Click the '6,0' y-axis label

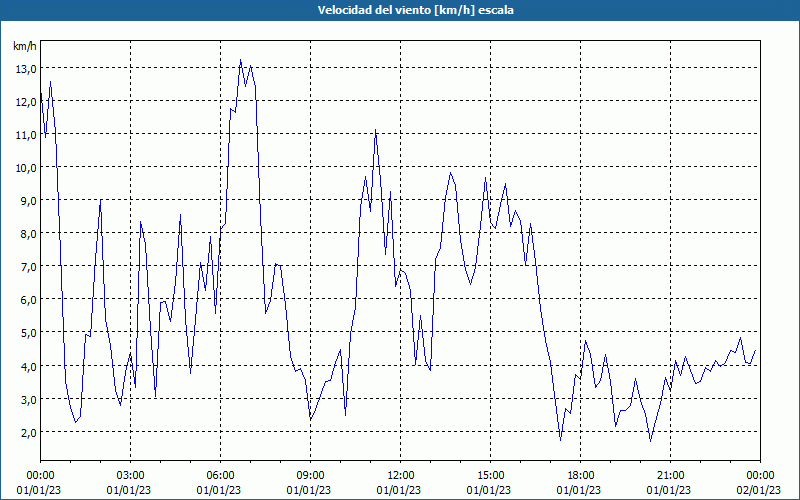[x=29, y=301]
